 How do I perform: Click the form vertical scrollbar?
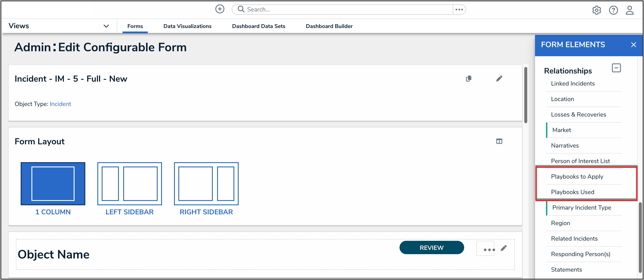526,95
